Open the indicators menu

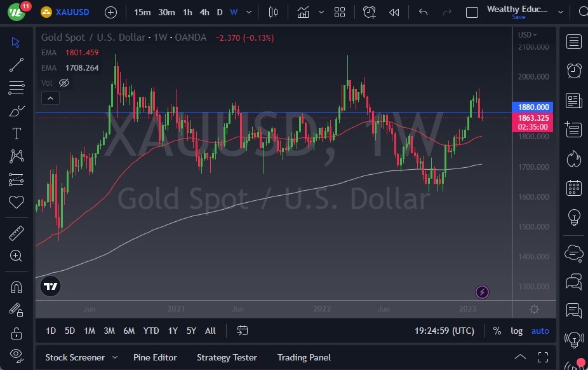coord(303,12)
